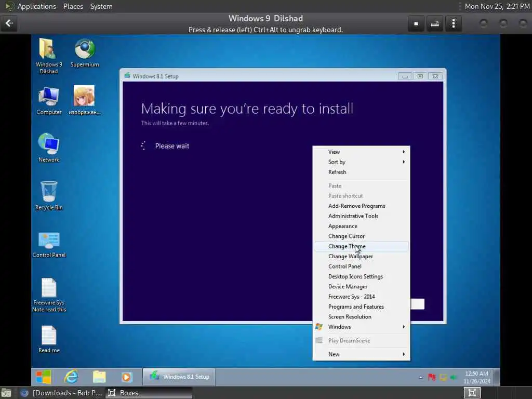
Task: Click the red flag Action Center tray icon
Action: 432,377
